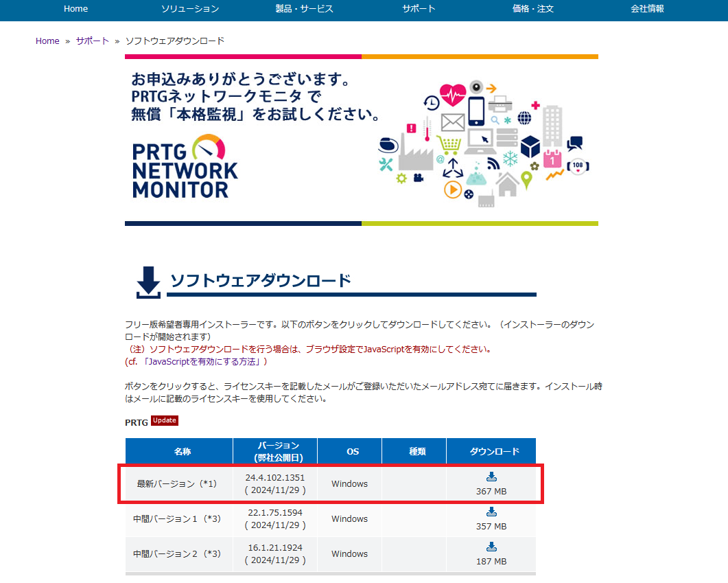
Task: Click Windows in the 中間バージョン2 row
Action: [350, 553]
